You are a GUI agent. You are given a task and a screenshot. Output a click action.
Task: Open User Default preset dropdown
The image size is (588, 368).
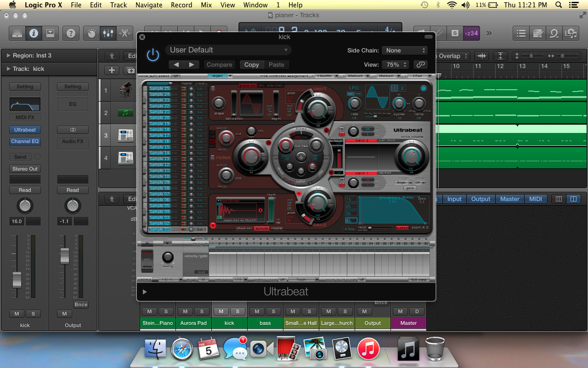pyautogui.click(x=228, y=50)
